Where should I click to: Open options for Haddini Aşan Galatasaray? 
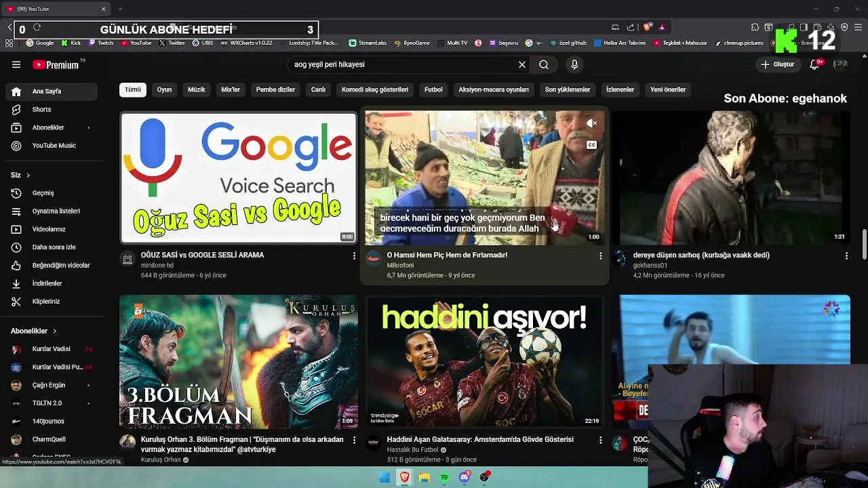click(600, 440)
